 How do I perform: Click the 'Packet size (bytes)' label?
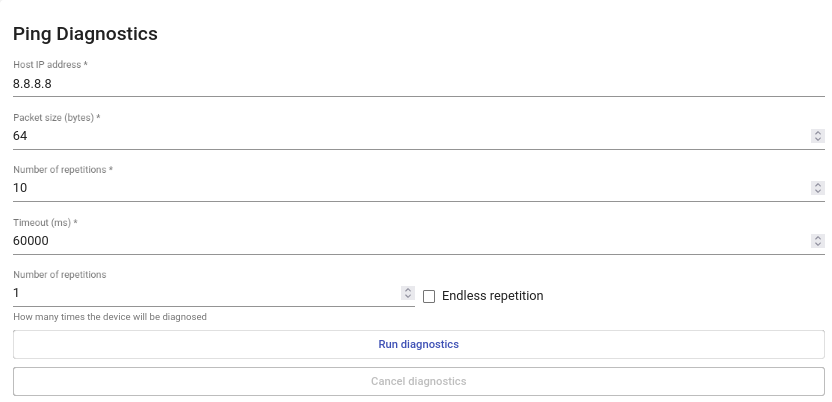pos(56,117)
